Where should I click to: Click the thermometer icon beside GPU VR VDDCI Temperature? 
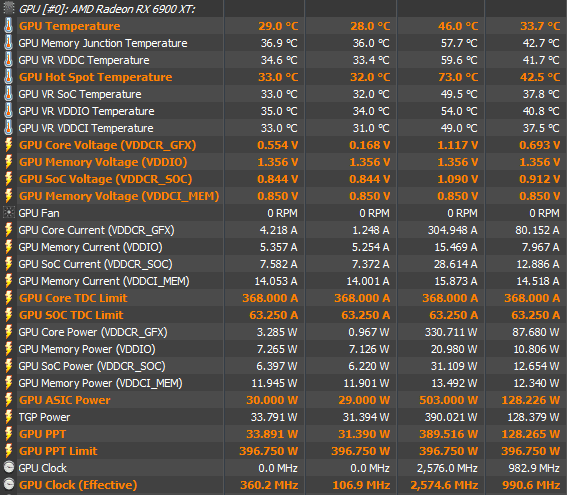pos(8,128)
